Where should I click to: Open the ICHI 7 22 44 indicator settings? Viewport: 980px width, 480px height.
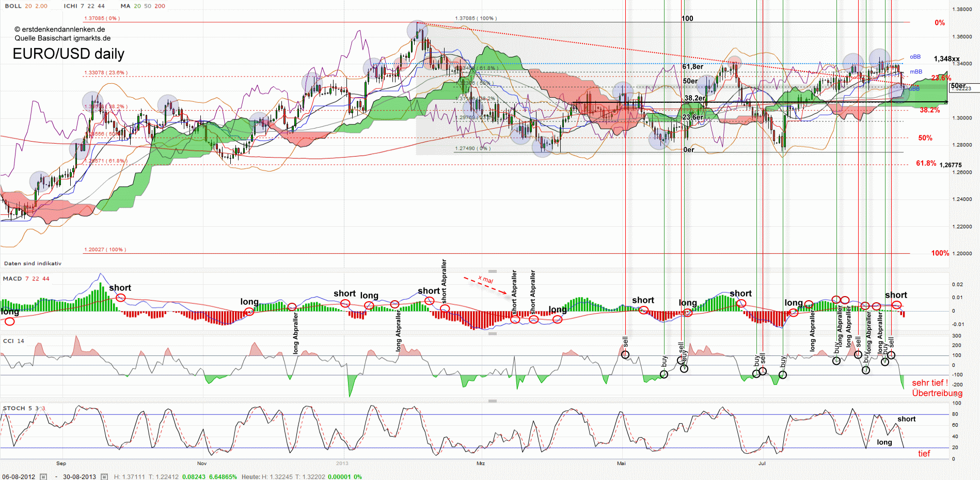84,6
